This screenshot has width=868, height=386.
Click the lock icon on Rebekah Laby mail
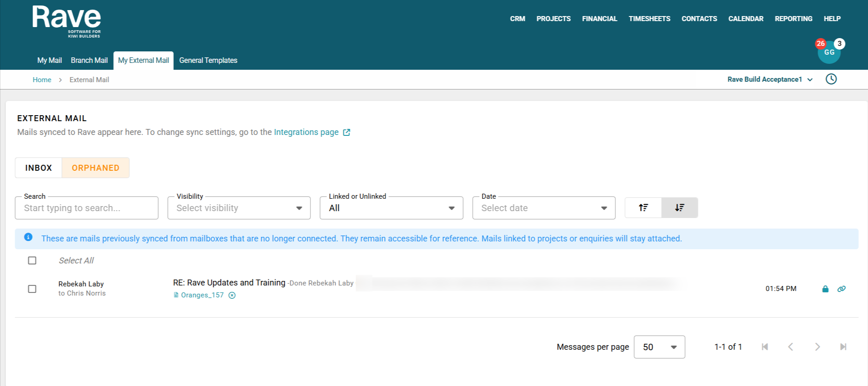click(x=825, y=289)
